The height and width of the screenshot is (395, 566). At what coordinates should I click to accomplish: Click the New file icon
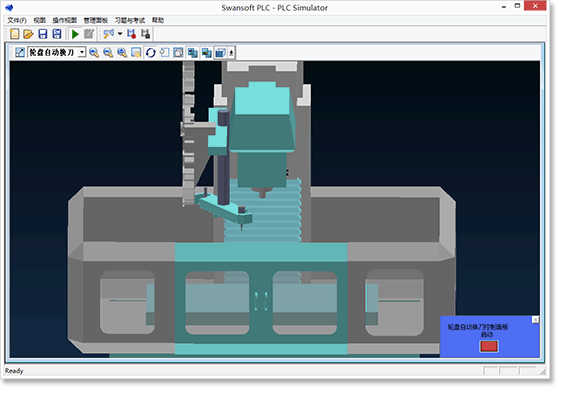(14, 34)
